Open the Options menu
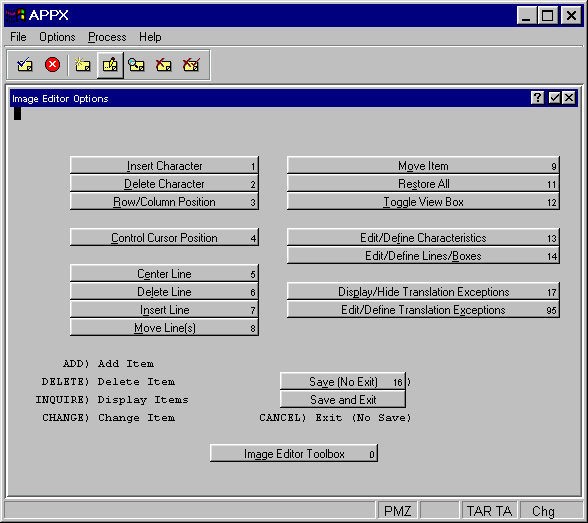 pyautogui.click(x=57, y=37)
